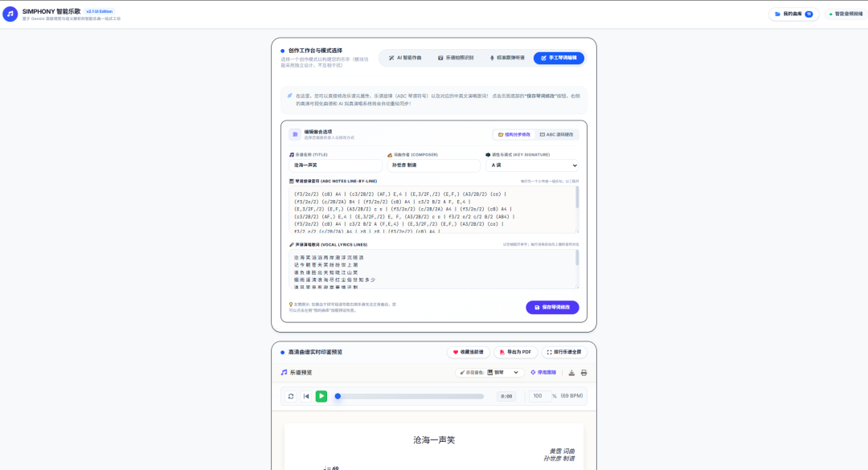Click the lyrics textarea scrollbar

tap(577, 258)
